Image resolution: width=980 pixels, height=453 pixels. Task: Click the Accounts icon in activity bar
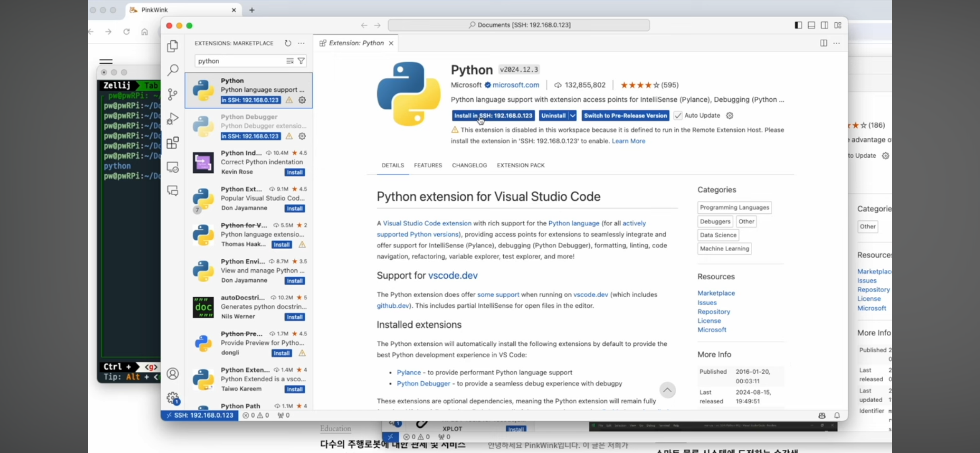(x=173, y=374)
